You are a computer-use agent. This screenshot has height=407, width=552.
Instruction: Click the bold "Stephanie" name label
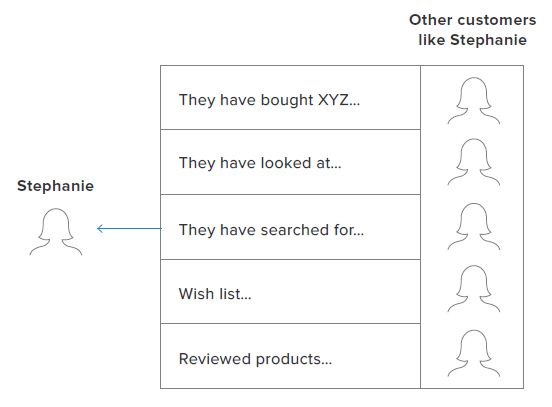pos(56,186)
